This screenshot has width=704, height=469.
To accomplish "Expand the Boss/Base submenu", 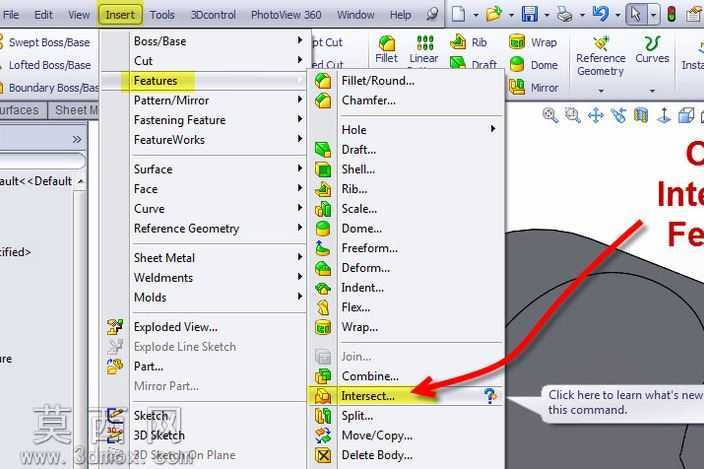I will tap(218, 41).
